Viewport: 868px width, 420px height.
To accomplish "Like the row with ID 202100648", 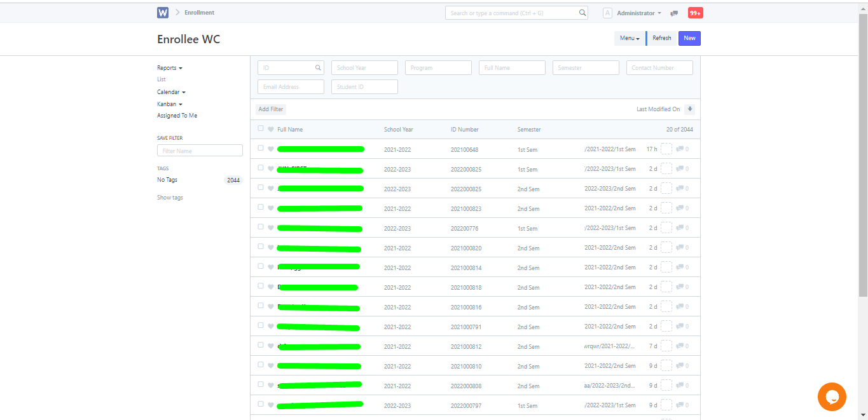I will 270,149.
